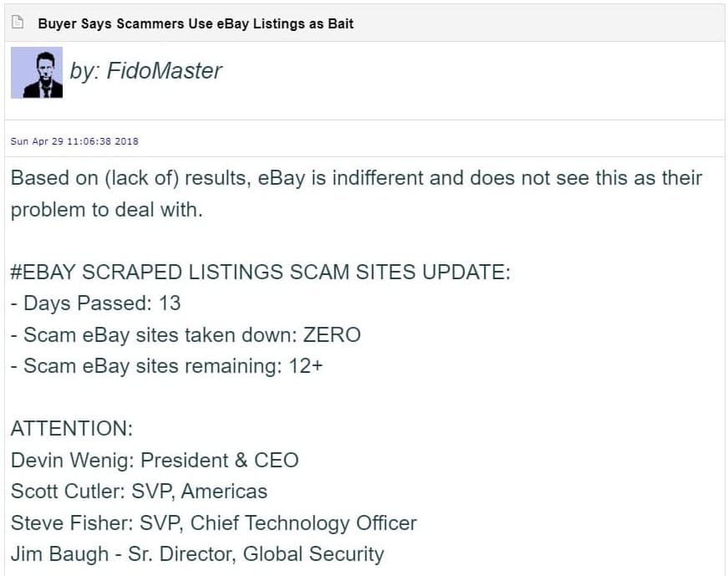Click the "ATTENTION:" heading
The width and height of the screenshot is (728, 576).
72,429
